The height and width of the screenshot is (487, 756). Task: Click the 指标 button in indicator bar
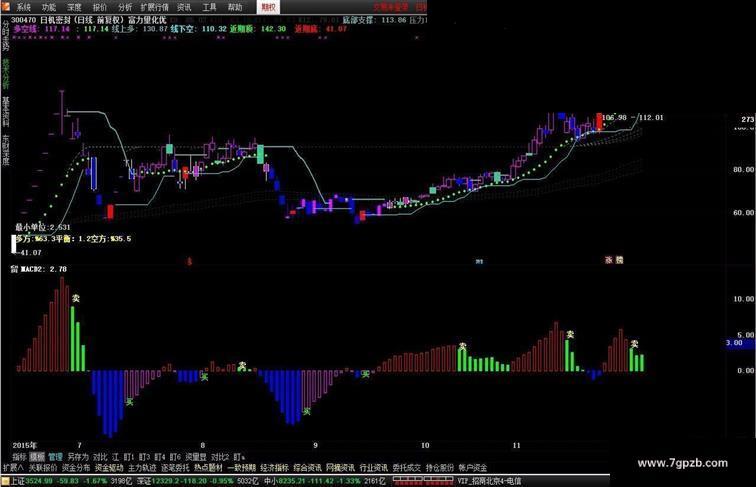19,457
